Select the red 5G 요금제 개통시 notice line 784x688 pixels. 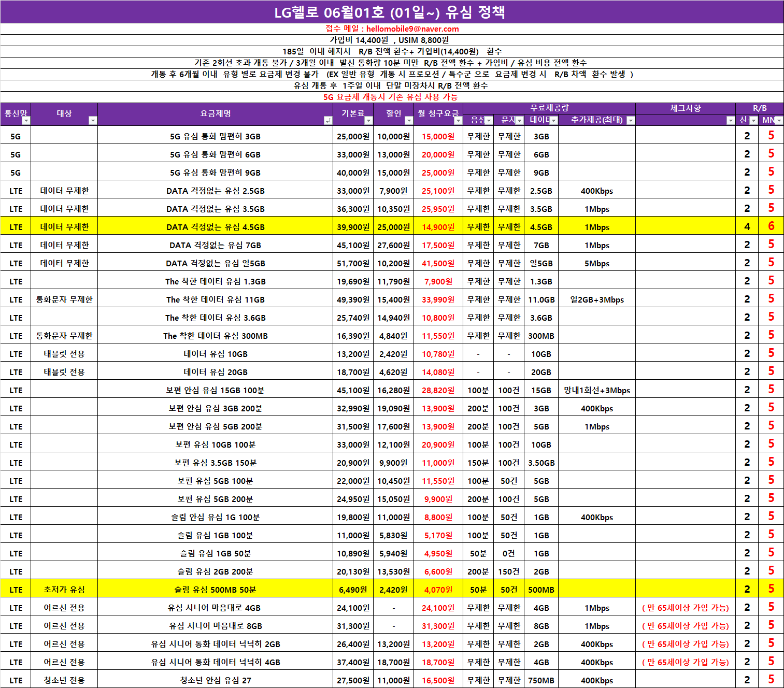(x=392, y=97)
